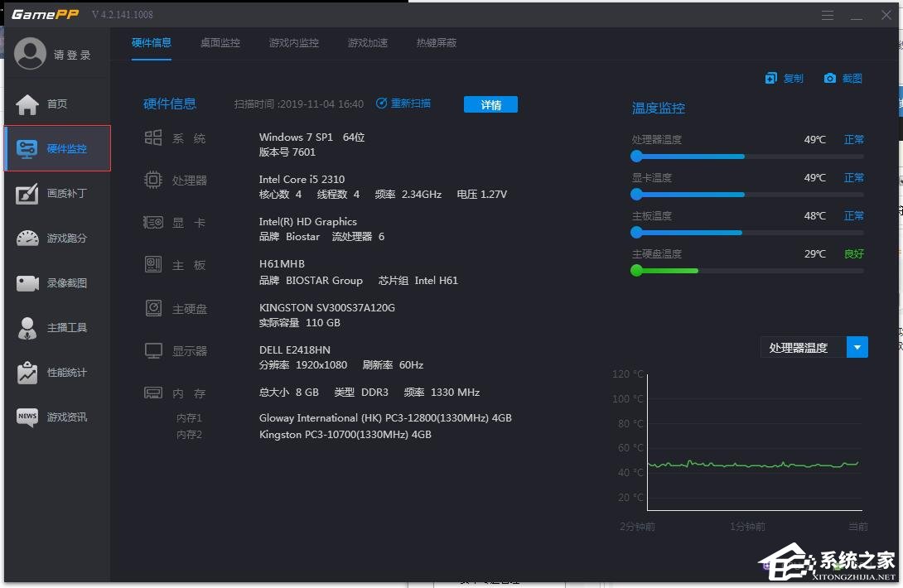Open the 处理器温度 chart dropdown

coord(857,347)
